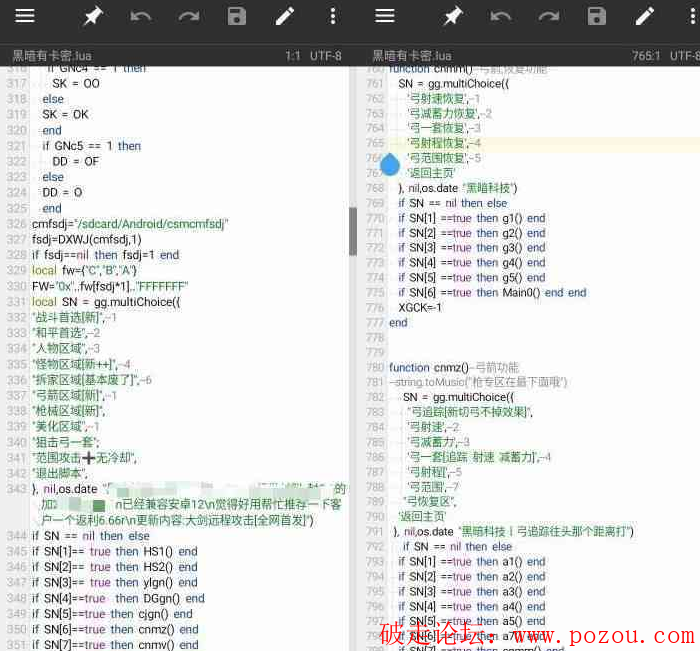Click line 344 if SN == nil then else
700x651 pixels.
pyautogui.click(x=91, y=536)
